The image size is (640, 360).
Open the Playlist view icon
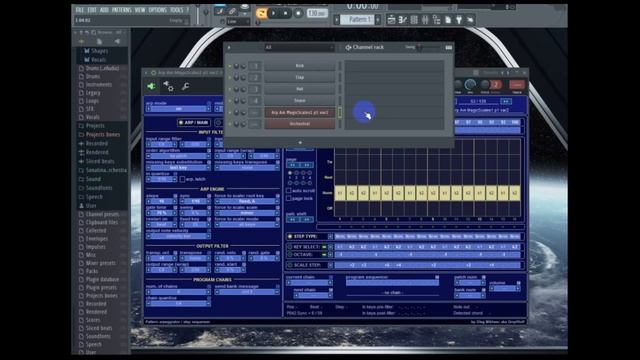click(x=391, y=20)
